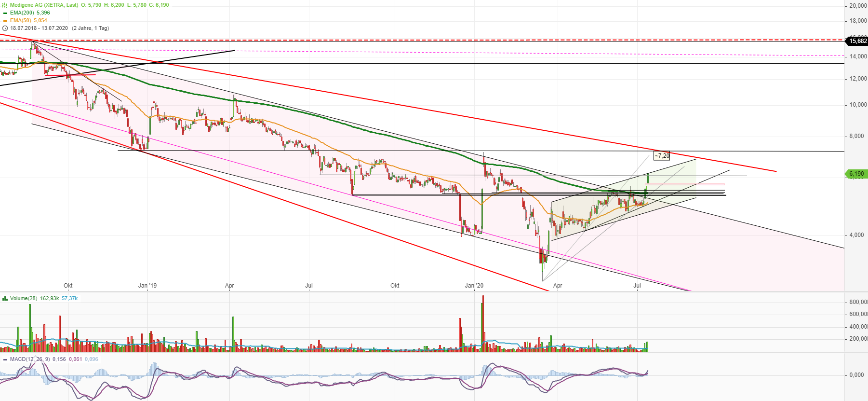Image resolution: width=868 pixels, height=401 pixels.
Task: Click the Jul label between the two Apr labels
Action: point(309,286)
